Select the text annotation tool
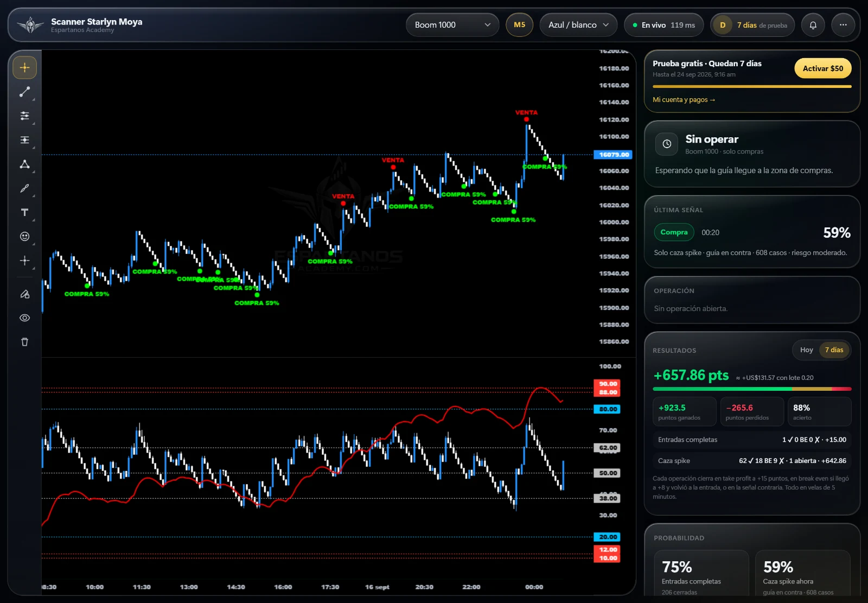Image resolution: width=868 pixels, height=603 pixels. point(24,212)
